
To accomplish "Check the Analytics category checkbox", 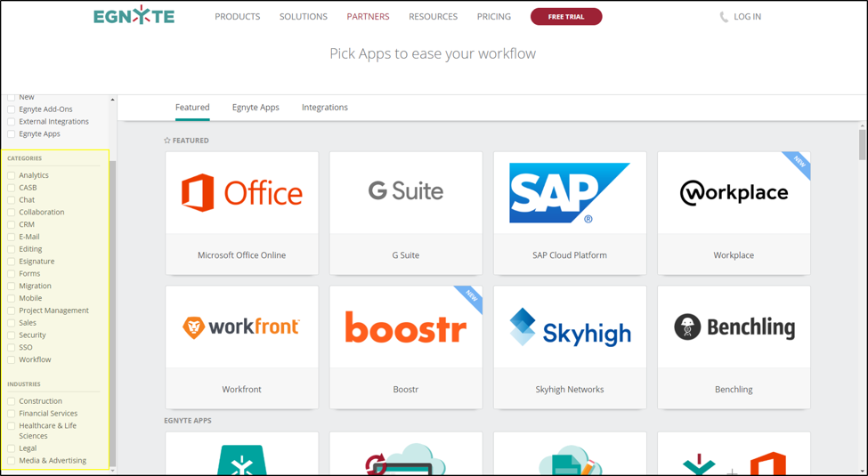I will 12,176.
